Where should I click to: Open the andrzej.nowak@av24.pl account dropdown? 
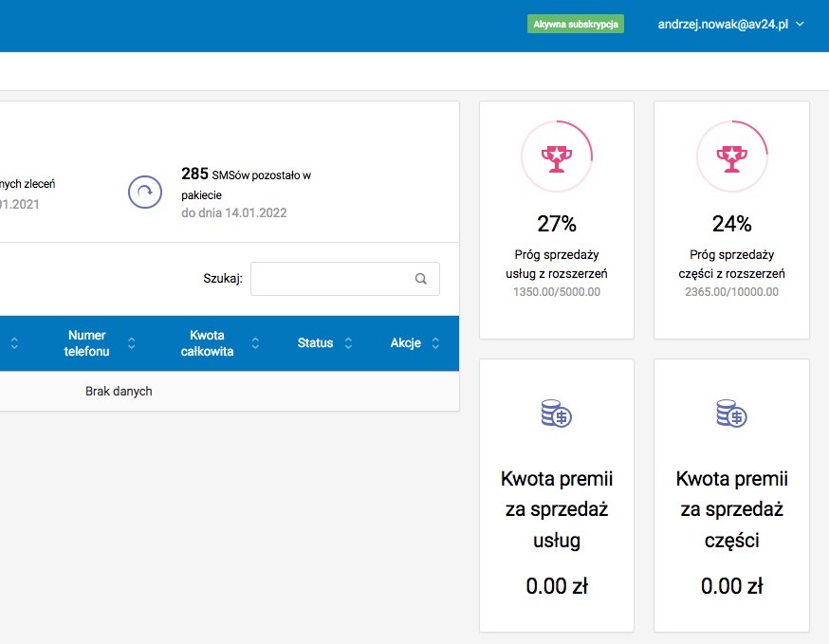click(730, 25)
